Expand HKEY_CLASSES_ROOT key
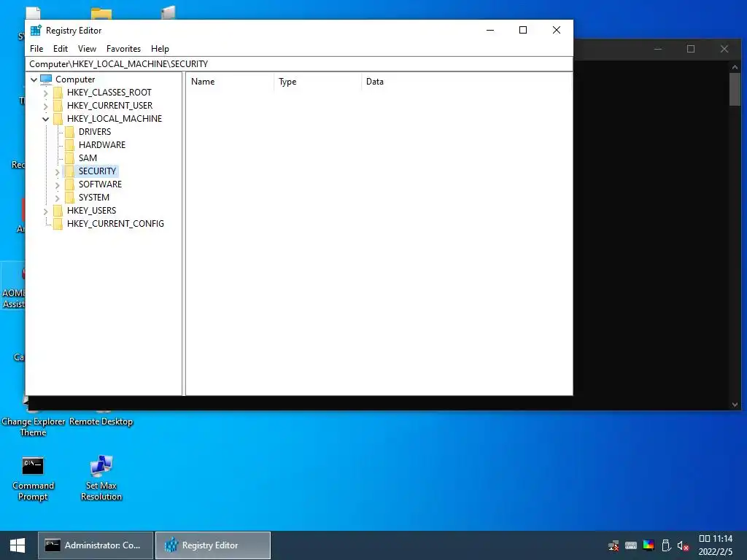The width and height of the screenshot is (747, 560). 46,93
